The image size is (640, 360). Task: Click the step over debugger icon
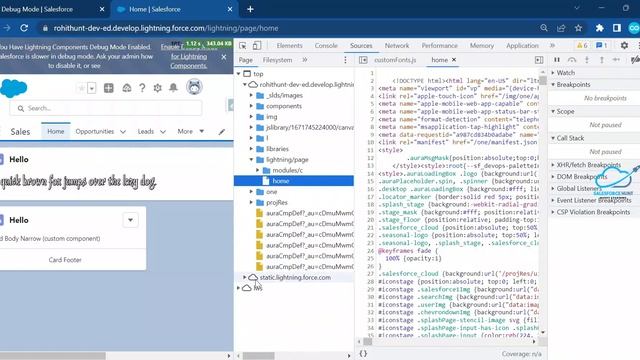pyautogui.click(x=572, y=60)
